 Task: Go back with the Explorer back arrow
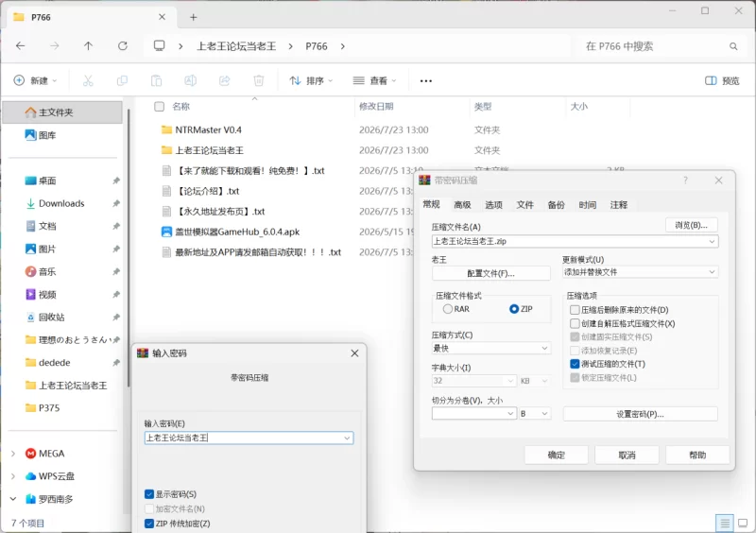click(20, 45)
